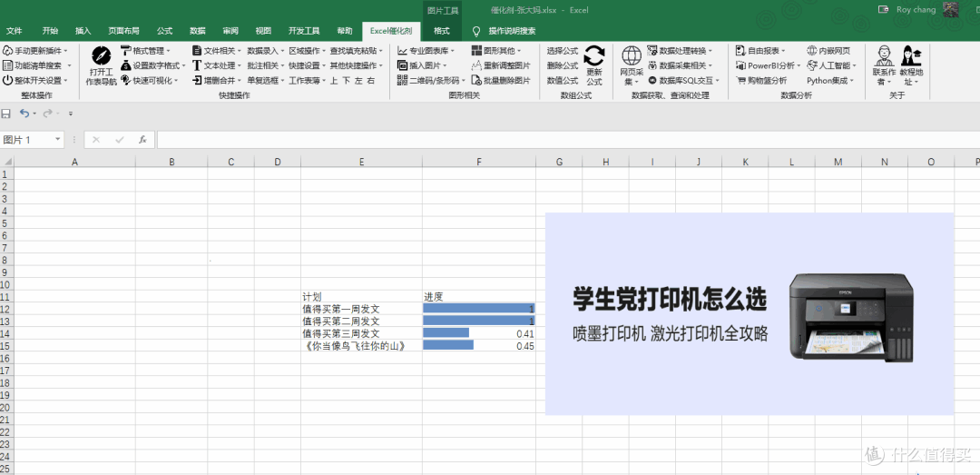Open 数据采集相关 data collection tool
Image resolution: width=980 pixels, height=475 pixels.
click(x=680, y=65)
